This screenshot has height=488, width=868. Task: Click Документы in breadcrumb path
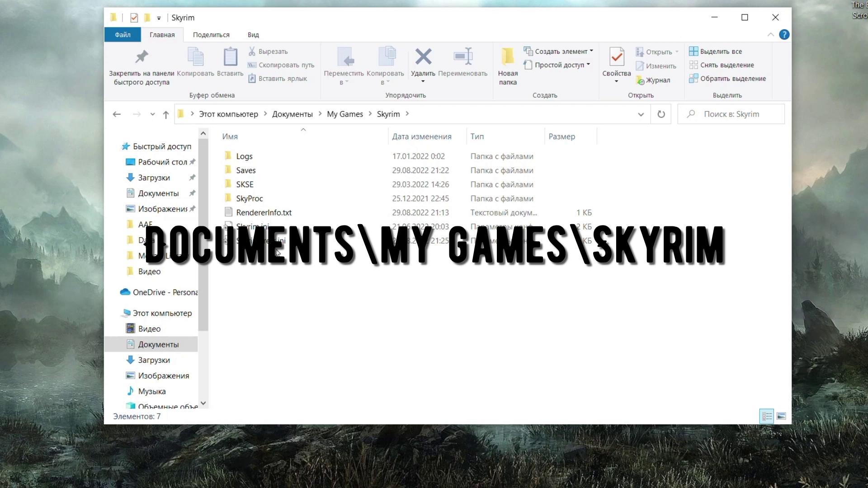coord(292,114)
